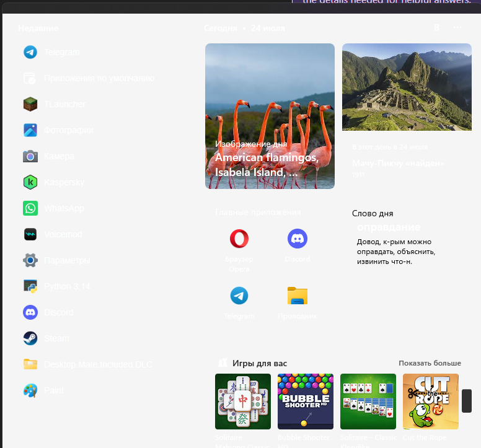Image resolution: width=481 pixels, height=448 pixels.
Task: Open Discord under Главные приложения
Action: pos(298,245)
